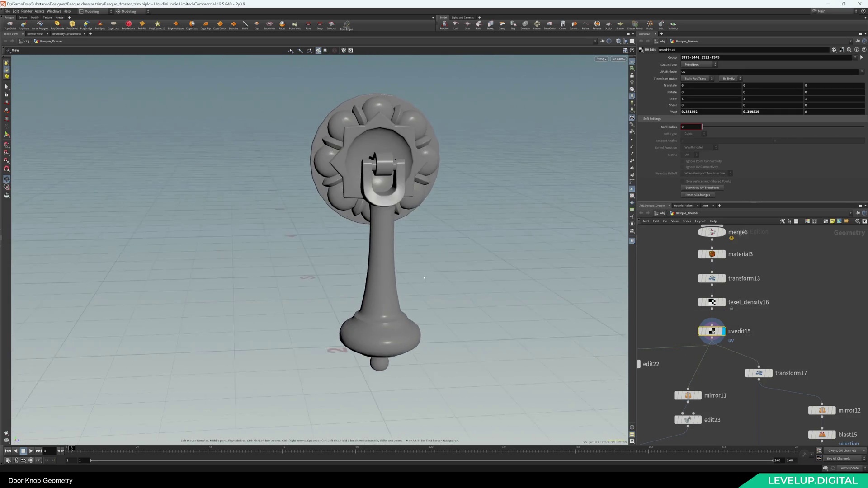This screenshot has width=868, height=488.
Task: Open parameter gear menu for uvedit15
Action: (x=834, y=50)
